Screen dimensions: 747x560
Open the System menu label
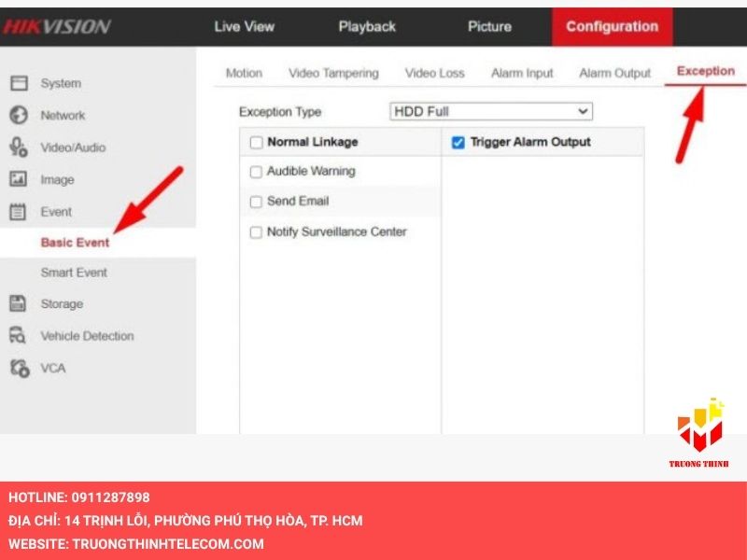(x=61, y=83)
